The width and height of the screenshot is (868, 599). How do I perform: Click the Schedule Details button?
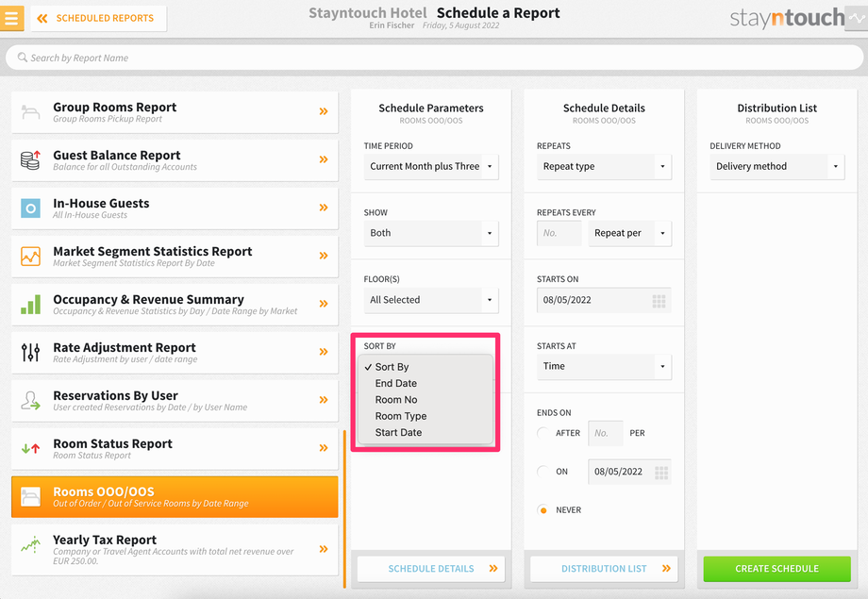pyautogui.click(x=430, y=569)
